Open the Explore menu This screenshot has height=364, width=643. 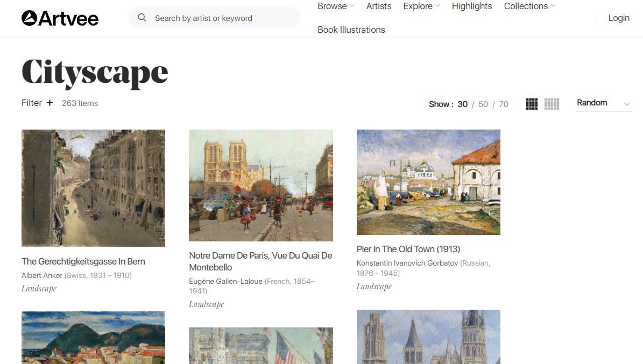(x=418, y=6)
